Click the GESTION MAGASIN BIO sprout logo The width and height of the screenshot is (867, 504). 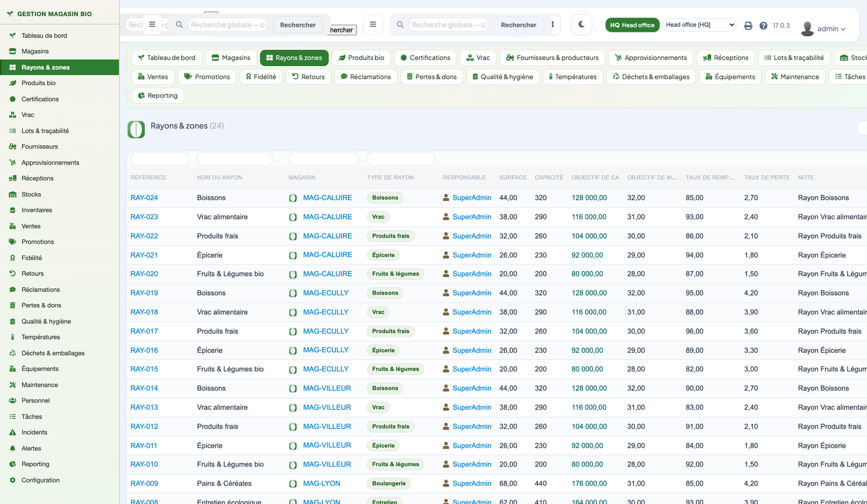click(10, 13)
